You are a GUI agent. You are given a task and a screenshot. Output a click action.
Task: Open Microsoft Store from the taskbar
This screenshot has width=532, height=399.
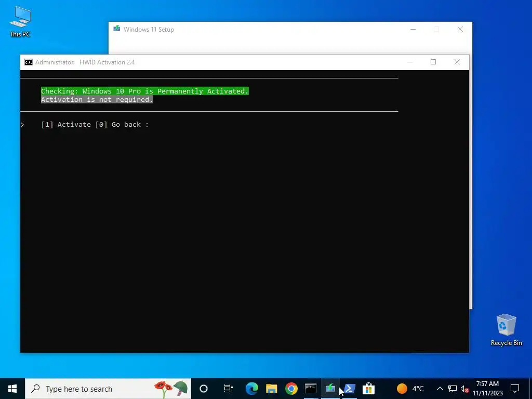[x=369, y=389]
